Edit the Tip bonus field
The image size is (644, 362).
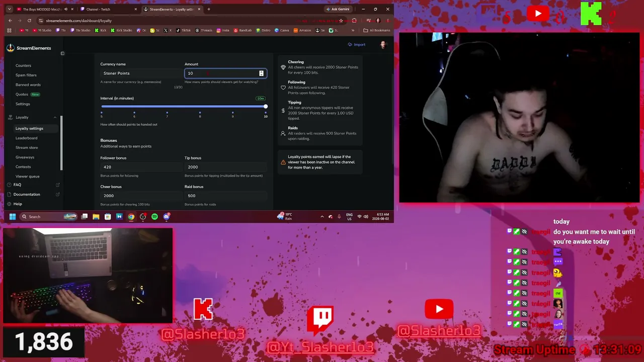[225, 167]
